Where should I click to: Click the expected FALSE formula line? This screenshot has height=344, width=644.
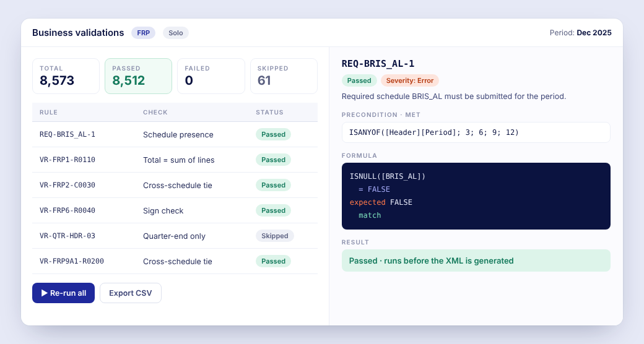381,202
